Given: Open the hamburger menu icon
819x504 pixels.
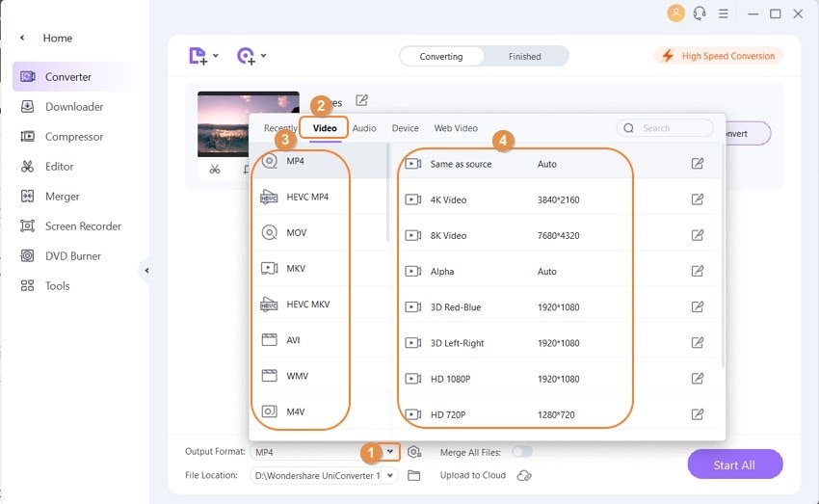Looking at the screenshot, I should point(724,13).
